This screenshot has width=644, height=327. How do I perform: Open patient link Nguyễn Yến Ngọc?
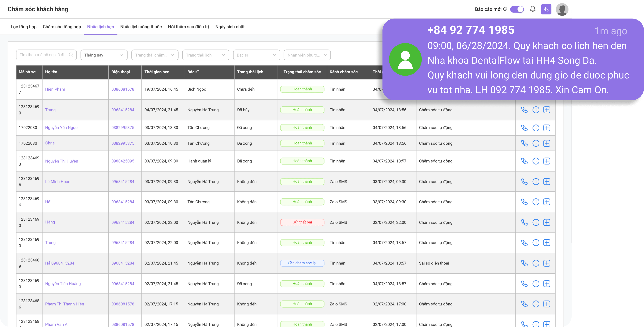click(x=61, y=128)
